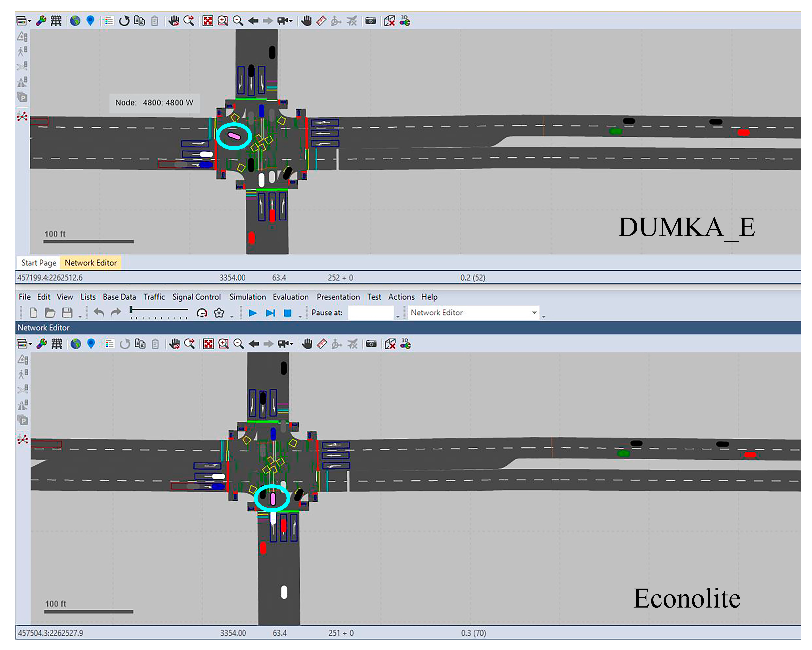Click the blue simulation single step button

270,313
